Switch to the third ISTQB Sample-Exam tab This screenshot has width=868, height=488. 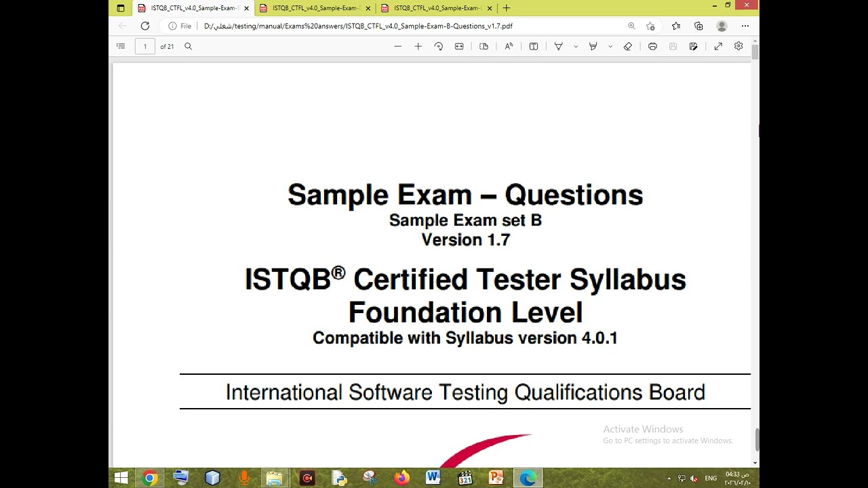(437, 8)
